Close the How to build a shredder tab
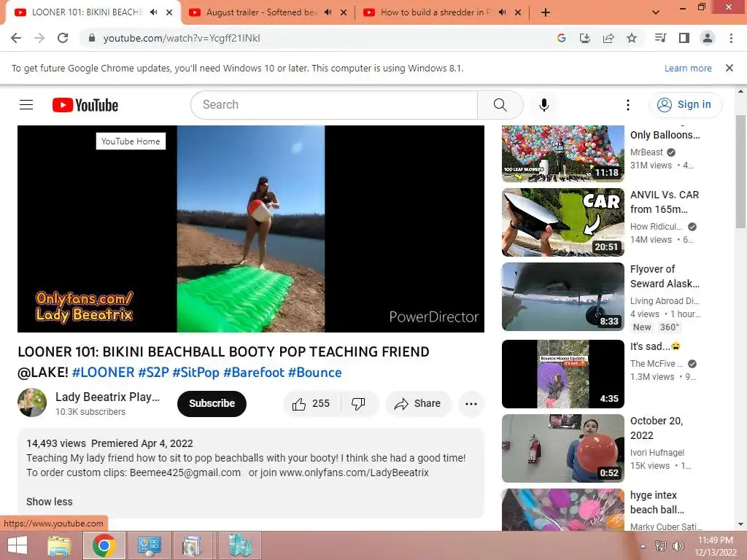 click(518, 13)
